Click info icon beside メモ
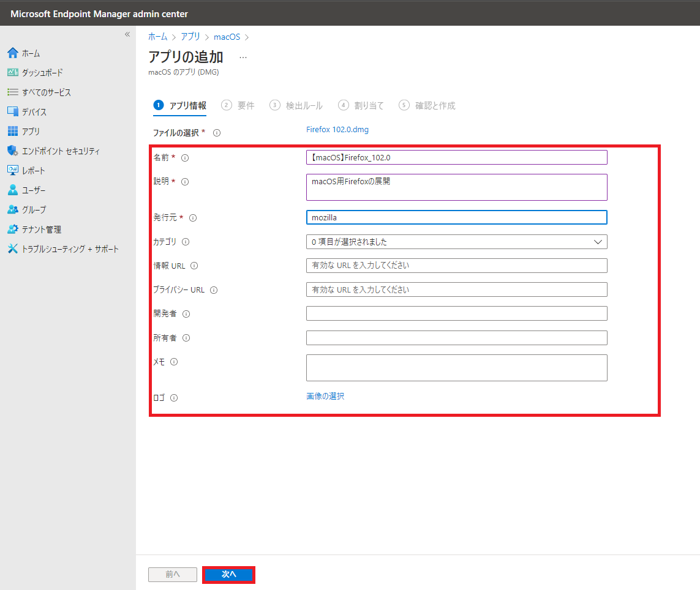Screen dimensions: 700x590 pyautogui.click(x=174, y=362)
